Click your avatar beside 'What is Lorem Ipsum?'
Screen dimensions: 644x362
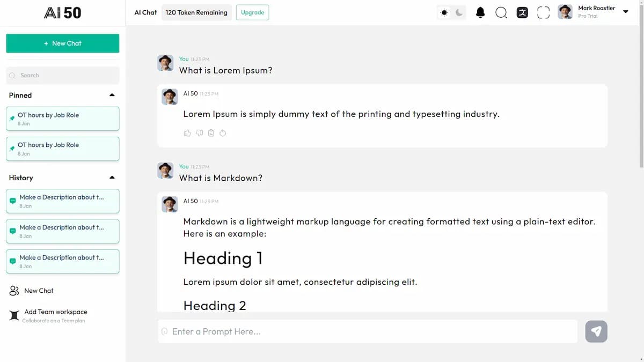pos(165,63)
